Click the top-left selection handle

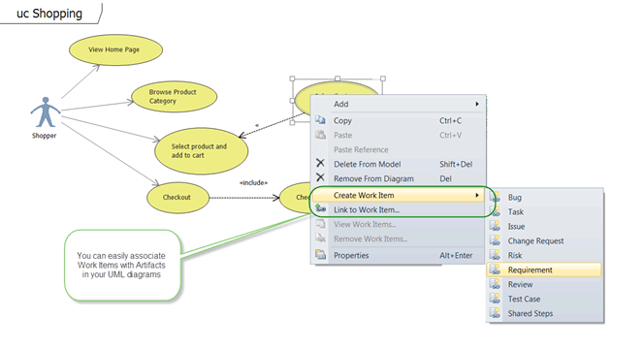[x=292, y=79]
